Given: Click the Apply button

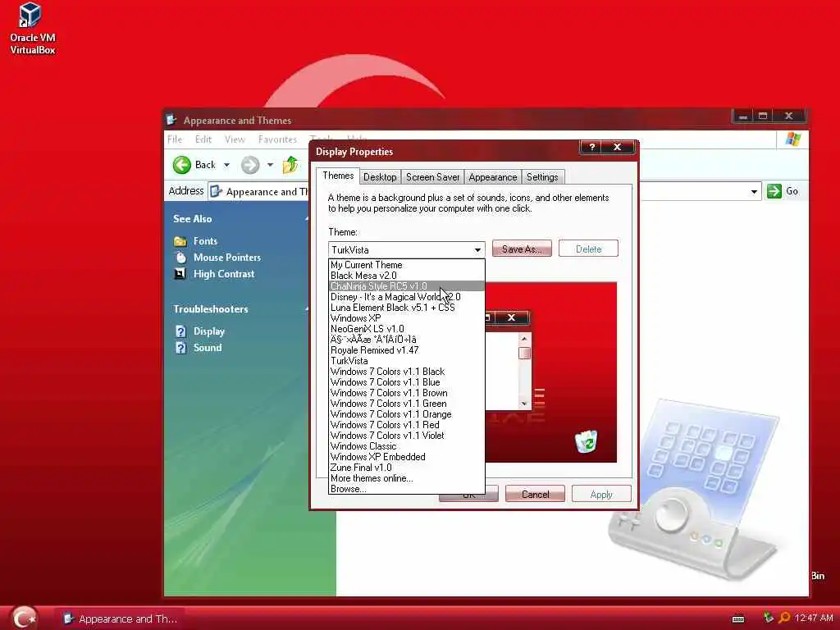Looking at the screenshot, I should [601, 495].
